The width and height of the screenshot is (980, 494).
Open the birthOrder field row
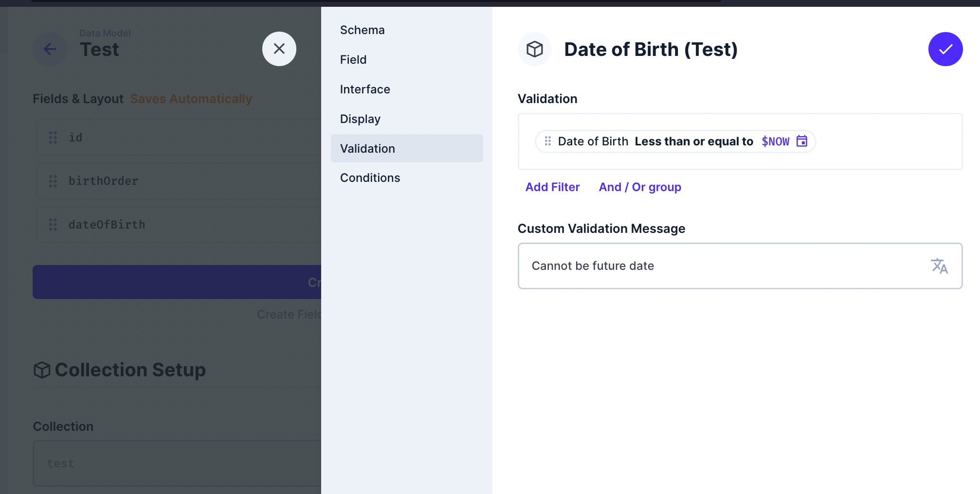[x=179, y=181]
